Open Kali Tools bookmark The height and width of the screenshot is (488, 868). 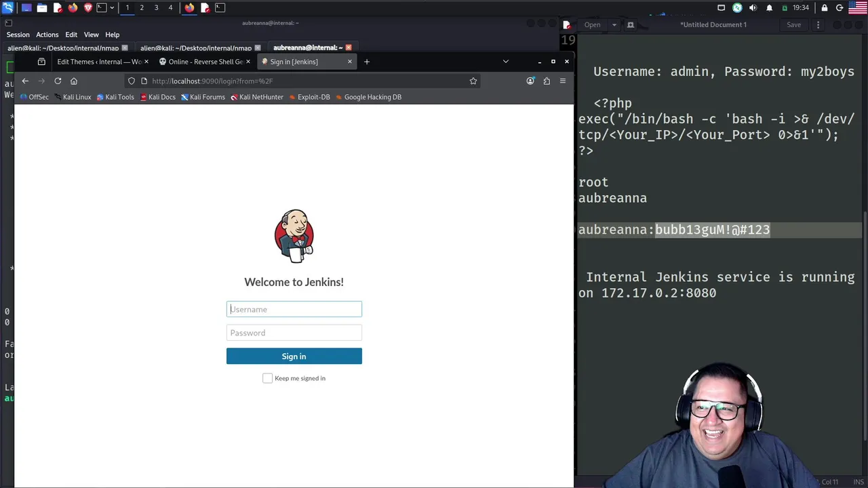[x=115, y=97]
